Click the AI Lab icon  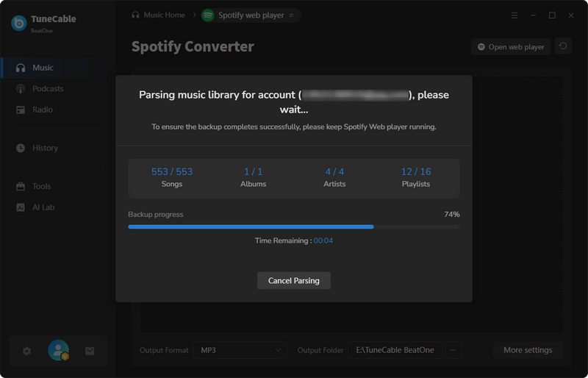pos(21,207)
